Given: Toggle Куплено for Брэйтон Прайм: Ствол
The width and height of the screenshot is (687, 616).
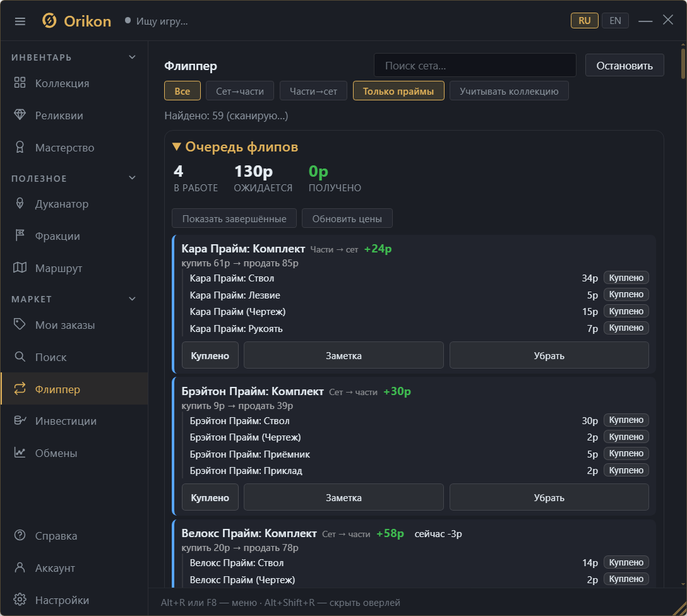Looking at the screenshot, I should 626,420.
